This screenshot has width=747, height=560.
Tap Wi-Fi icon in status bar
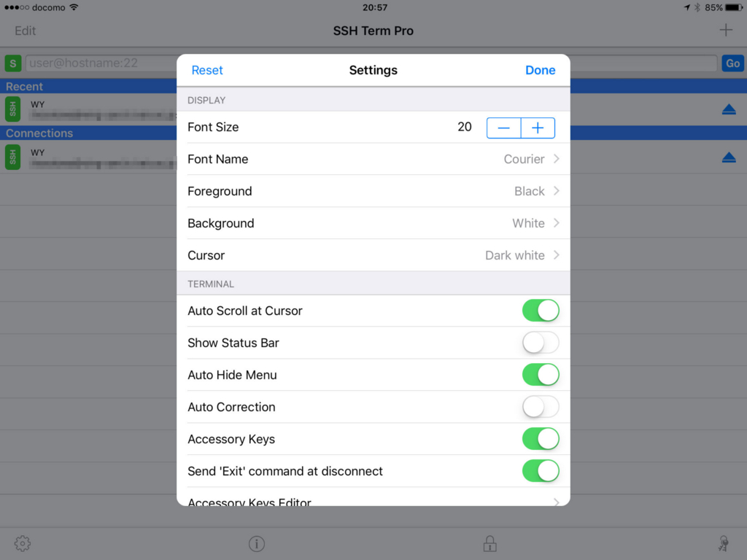74,7
